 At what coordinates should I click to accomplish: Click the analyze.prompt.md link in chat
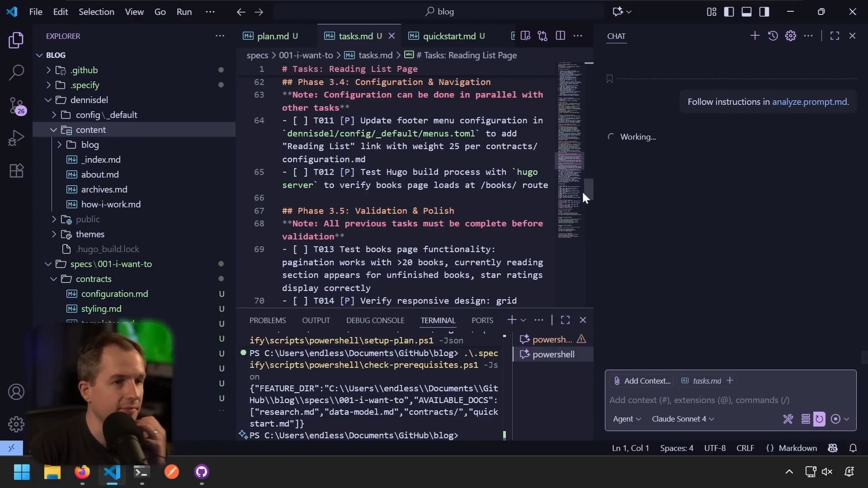[x=809, y=102]
